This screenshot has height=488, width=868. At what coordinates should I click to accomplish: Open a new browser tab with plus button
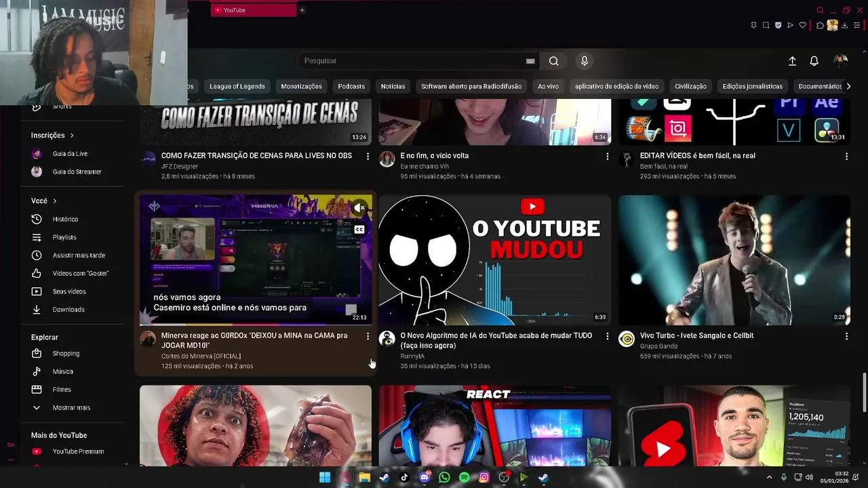point(302,10)
